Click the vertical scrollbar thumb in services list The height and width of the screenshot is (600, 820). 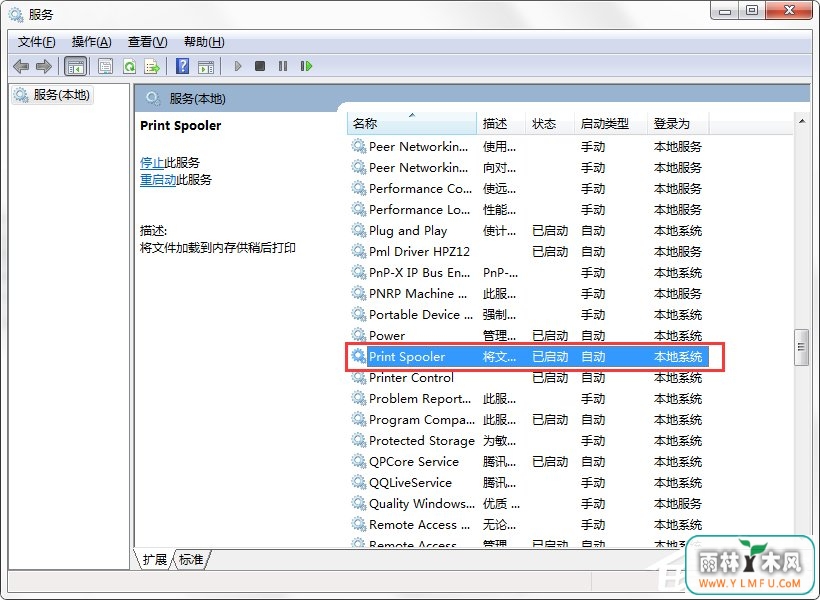point(801,347)
